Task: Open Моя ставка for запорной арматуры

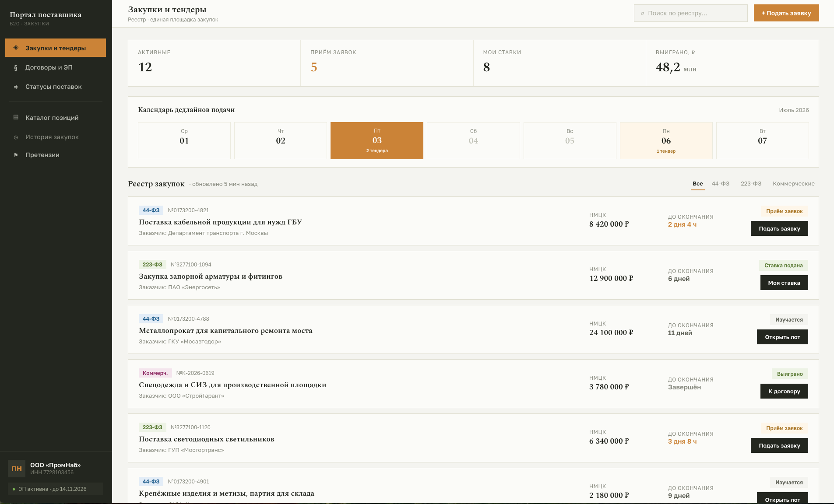Action: [784, 283]
